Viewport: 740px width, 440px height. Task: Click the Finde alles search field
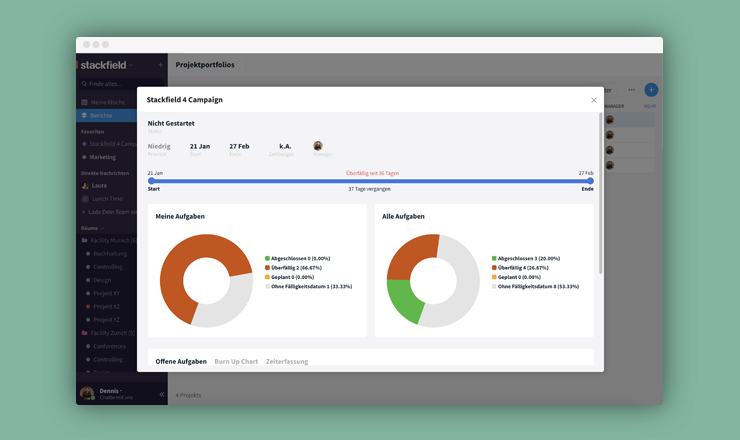[122, 84]
